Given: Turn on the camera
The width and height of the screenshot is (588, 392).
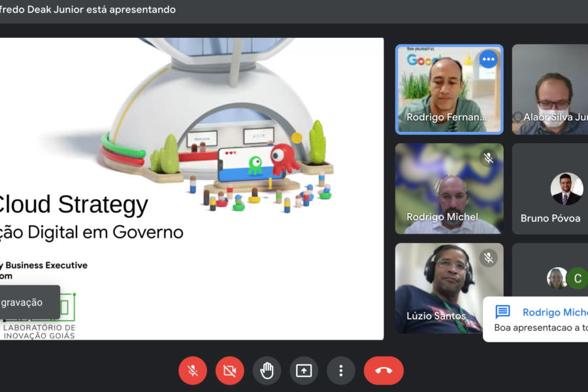Looking at the screenshot, I should point(229,370).
